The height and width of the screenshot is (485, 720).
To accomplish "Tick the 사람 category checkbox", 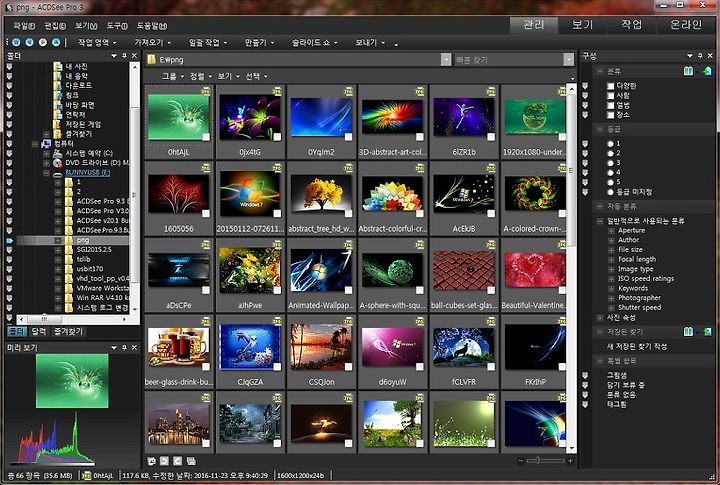I will [610, 96].
